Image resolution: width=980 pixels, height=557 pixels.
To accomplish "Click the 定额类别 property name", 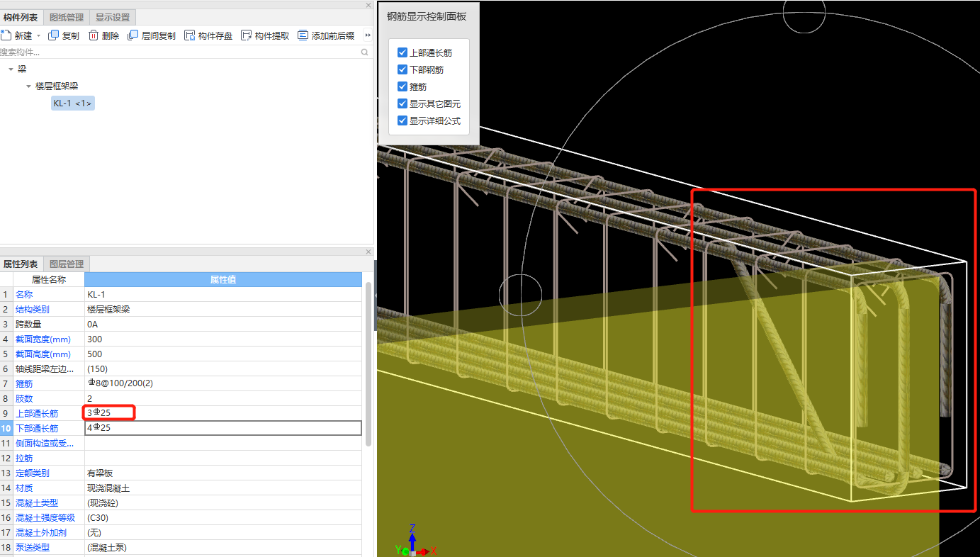I will 33,473.
